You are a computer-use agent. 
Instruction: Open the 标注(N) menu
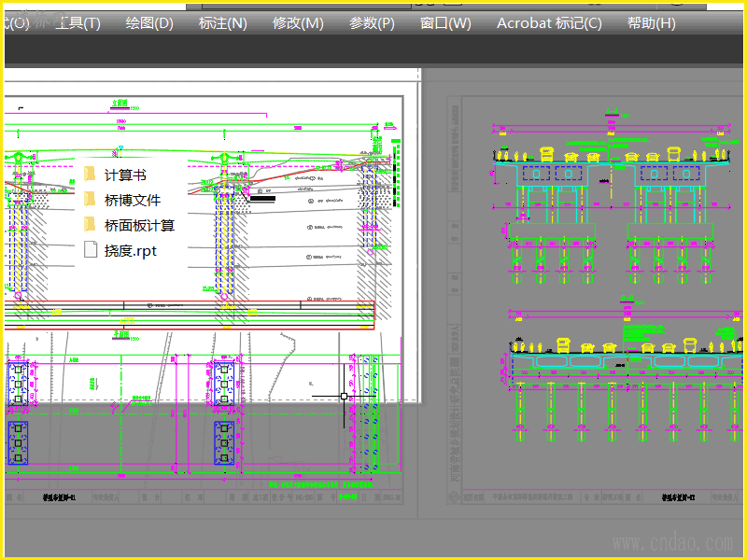(x=223, y=22)
